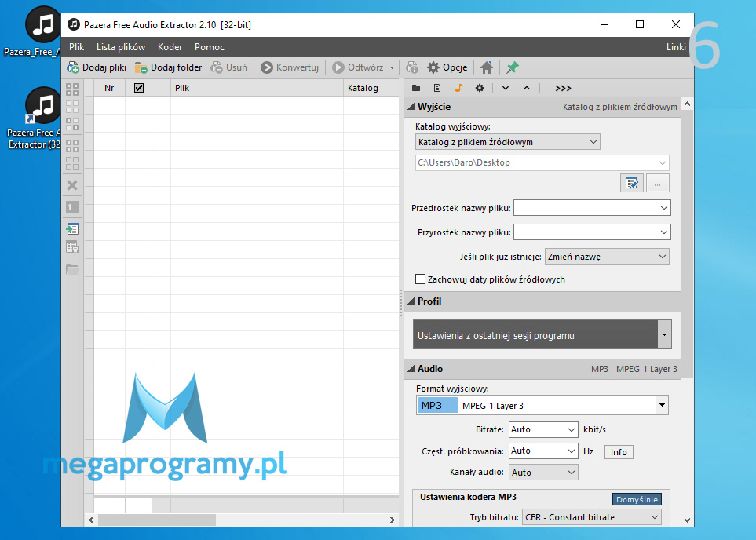
Task: Open the Przedrostek nazwy pliku dropdown
Action: [664, 208]
